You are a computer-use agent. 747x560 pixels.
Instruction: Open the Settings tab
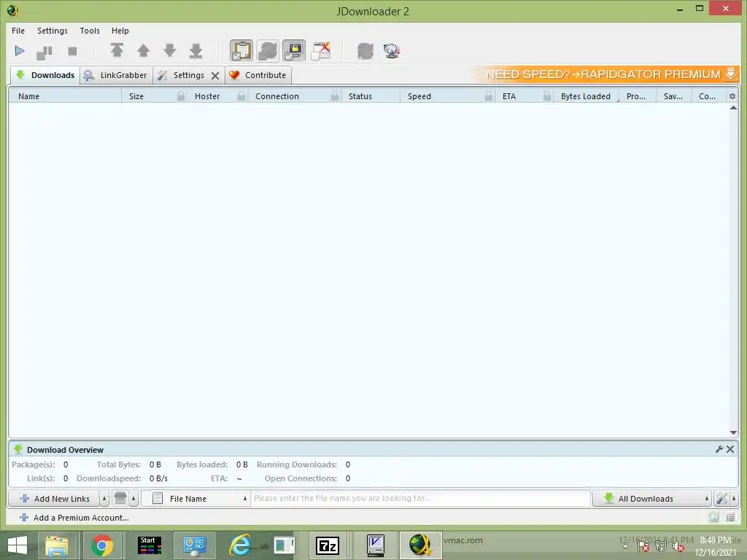[189, 75]
